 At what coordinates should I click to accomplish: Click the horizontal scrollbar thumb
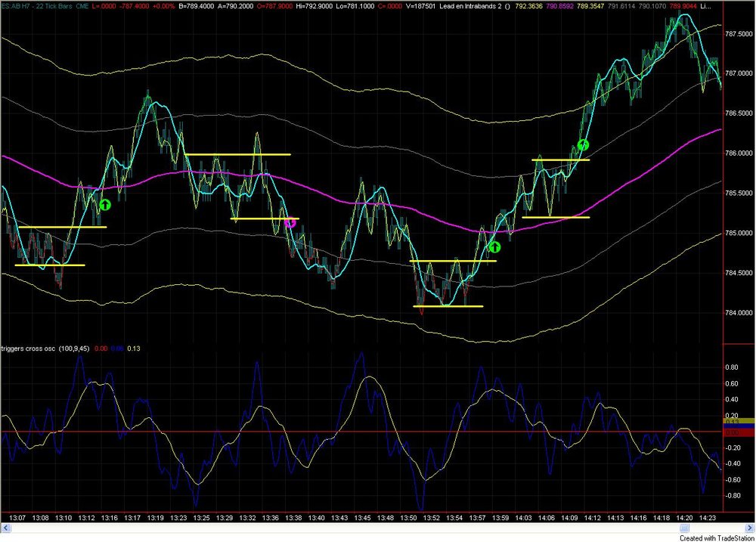pyautogui.click(x=684, y=528)
